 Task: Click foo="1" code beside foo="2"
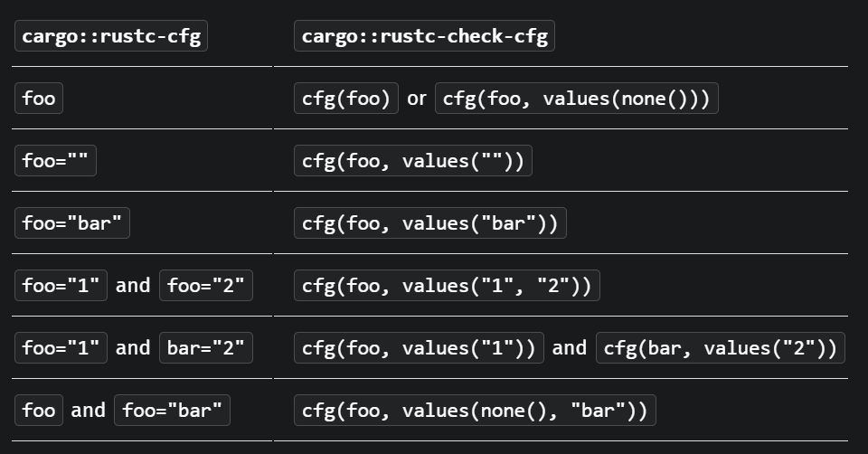pyautogui.click(x=61, y=286)
